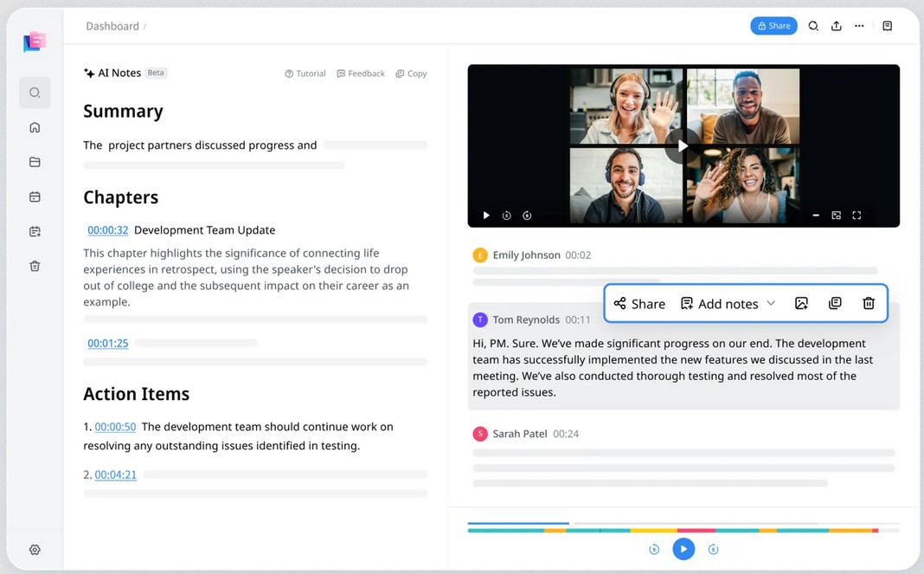Click Emily Johnson's 00:02 timestamp
924x574 pixels.
pyautogui.click(x=578, y=255)
